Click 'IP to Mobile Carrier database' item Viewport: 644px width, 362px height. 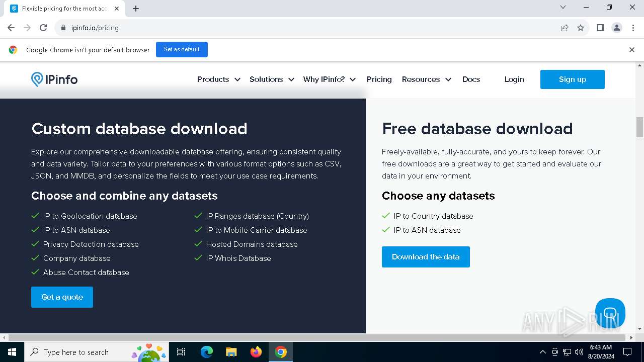click(257, 230)
